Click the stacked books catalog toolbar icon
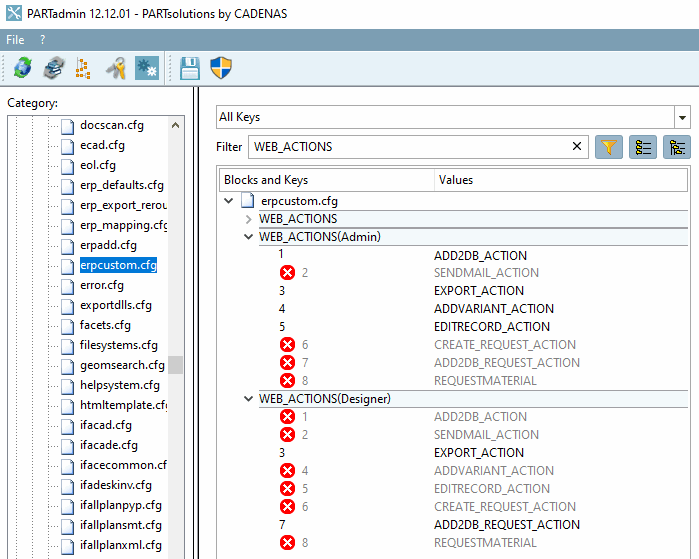The height and width of the screenshot is (559, 699). click(x=54, y=68)
